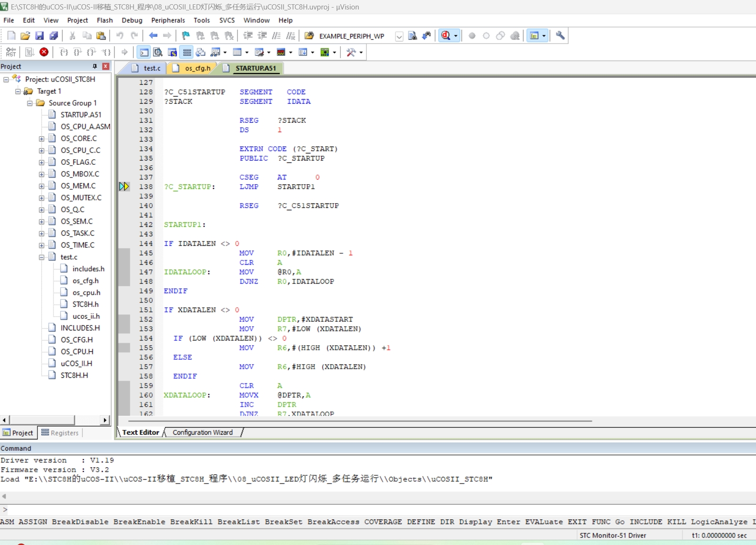
Task: Toggle the Start/Stop Debug Session button
Action: coord(446,36)
